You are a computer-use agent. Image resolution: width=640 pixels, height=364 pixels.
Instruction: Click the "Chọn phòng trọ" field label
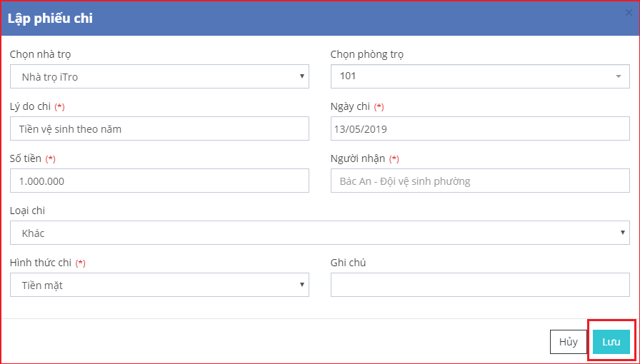pyautogui.click(x=366, y=54)
